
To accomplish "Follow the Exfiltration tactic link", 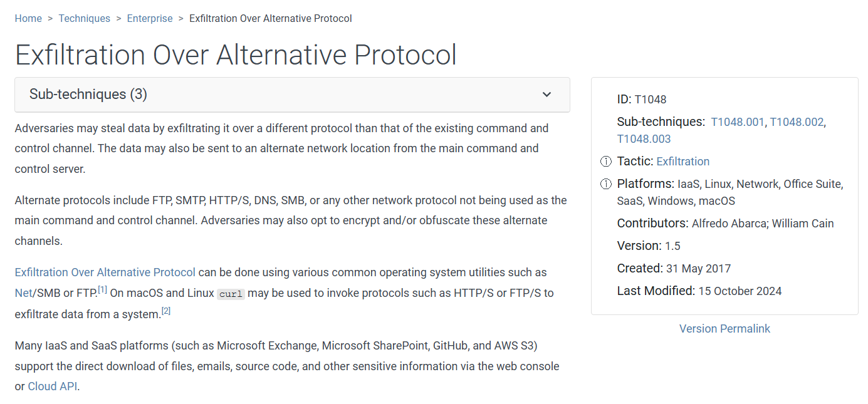I will point(682,162).
